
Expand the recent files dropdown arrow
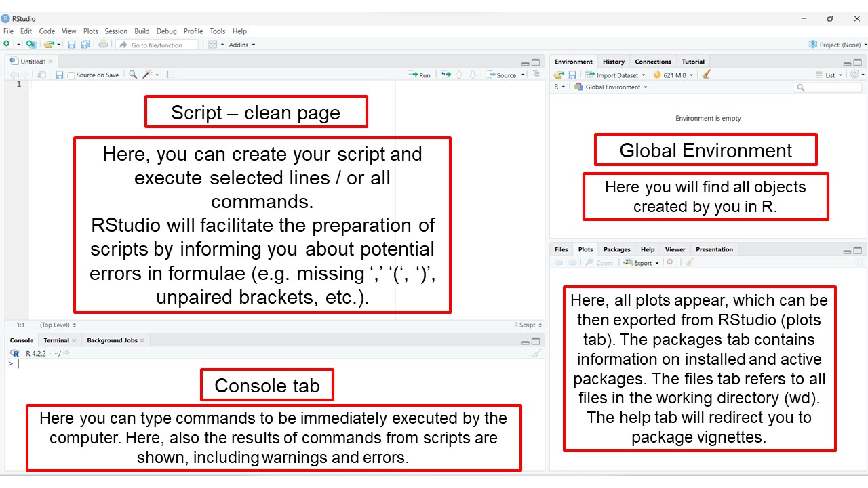point(59,45)
